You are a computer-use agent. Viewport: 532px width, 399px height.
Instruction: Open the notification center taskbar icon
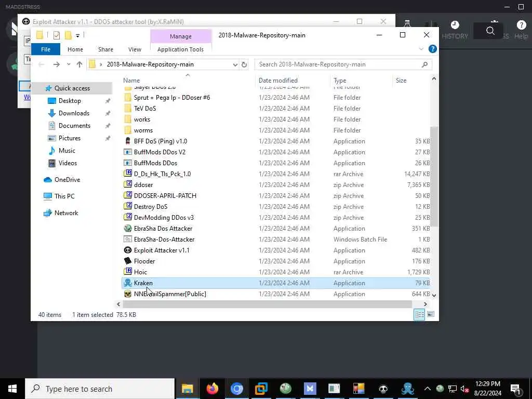point(515,389)
